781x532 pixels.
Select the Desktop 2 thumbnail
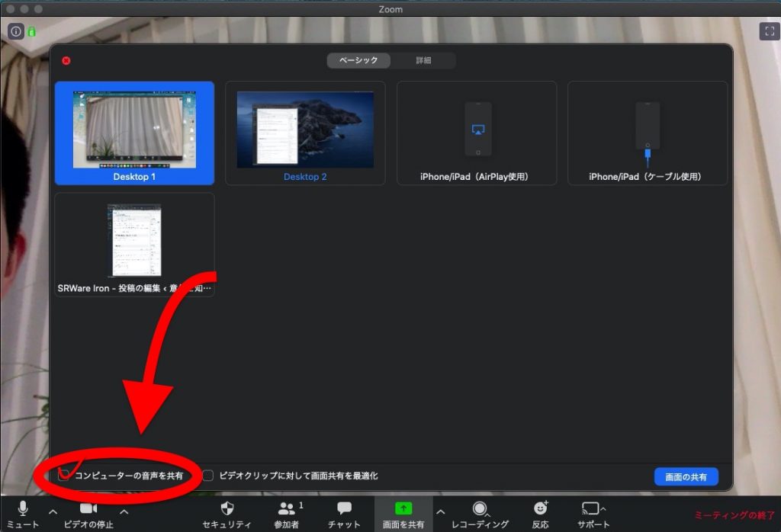click(x=305, y=133)
